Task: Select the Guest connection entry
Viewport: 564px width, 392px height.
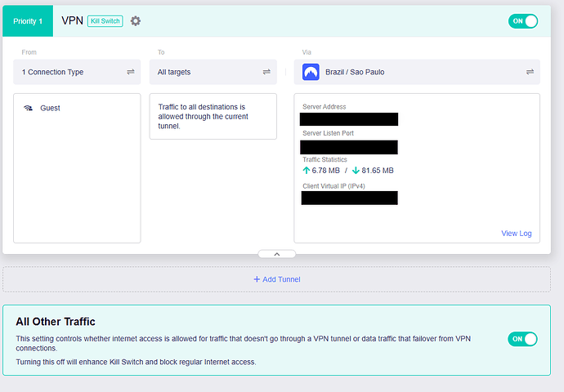Action: click(x=50, y=108)
